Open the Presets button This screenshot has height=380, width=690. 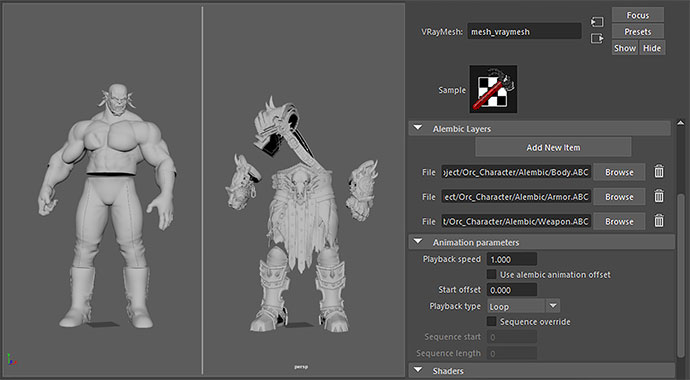point(638,32)
